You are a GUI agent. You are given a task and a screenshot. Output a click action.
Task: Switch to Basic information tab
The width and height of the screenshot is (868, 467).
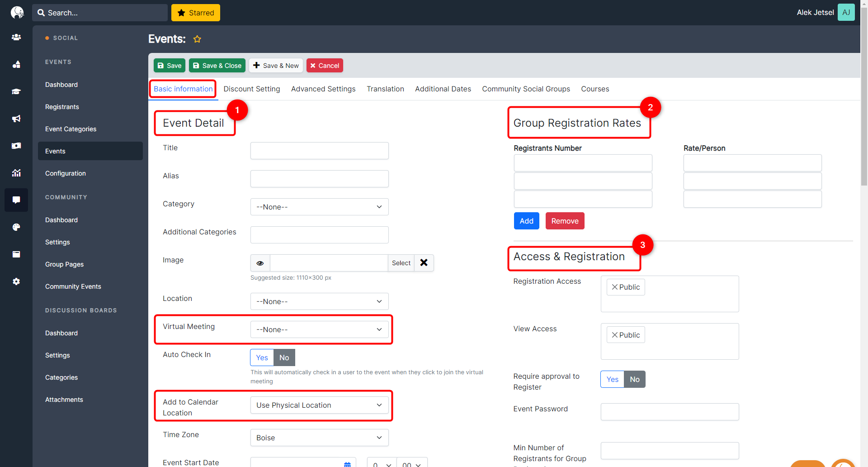(x=183, y=89)
